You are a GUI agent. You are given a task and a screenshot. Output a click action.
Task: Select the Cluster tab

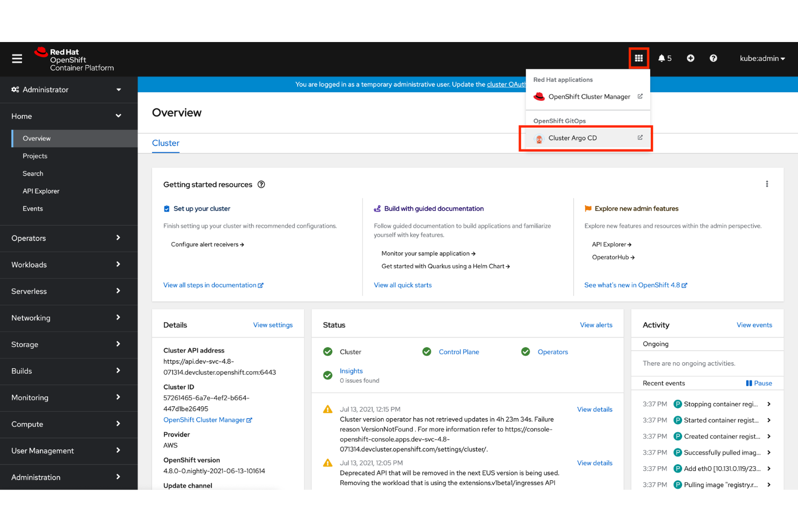click(166, 143)
